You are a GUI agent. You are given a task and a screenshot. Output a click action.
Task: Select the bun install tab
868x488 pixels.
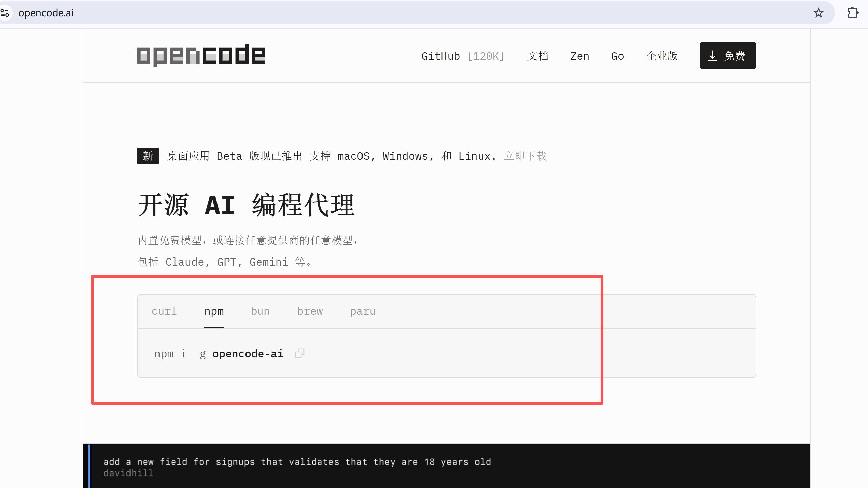pyautogui.click(x=260, y=311)
